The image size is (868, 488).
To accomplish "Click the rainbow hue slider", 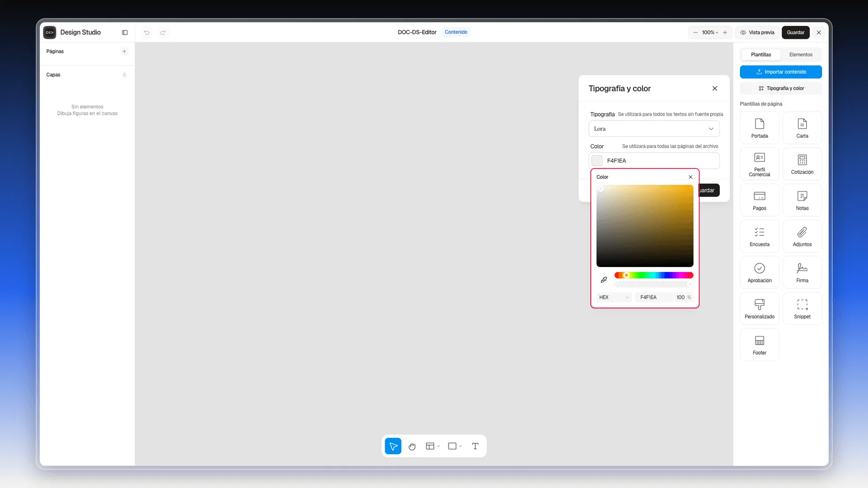I will coord(654,275).
